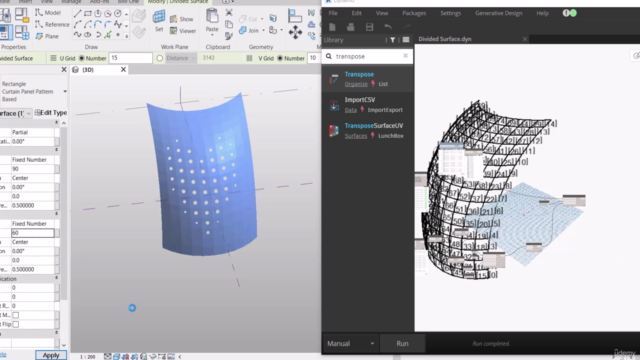Open the work plane Viewer
Image resolution: width=640 pixels, height=360 pixels.
pos(183,31)
